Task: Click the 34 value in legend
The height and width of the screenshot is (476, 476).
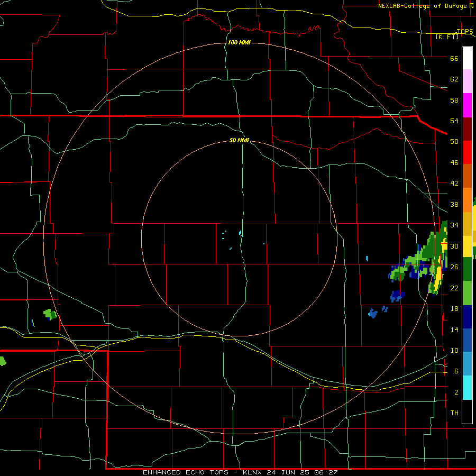Action: [454, 225]
